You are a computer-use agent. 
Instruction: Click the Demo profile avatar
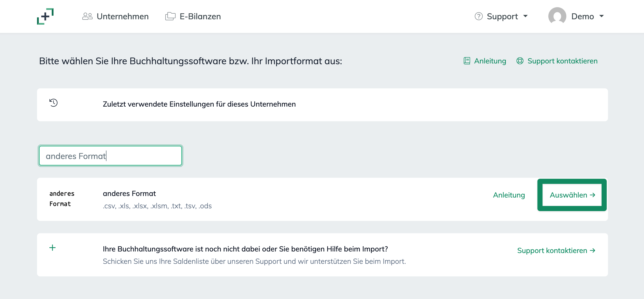tap(557, 16)
